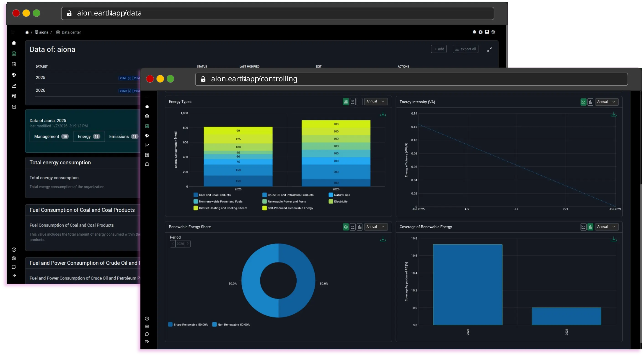The width and height of the screenshot is (644, 356).
Task: Open the Annual dropdown on Energy Types chart
Action: click(376, 101)
